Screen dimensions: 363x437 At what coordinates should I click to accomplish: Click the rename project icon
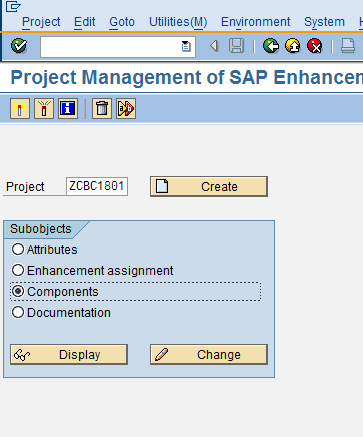point(126,108)
